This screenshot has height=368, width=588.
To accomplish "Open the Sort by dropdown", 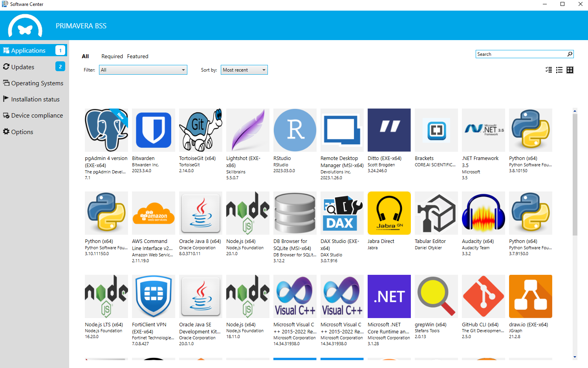I will pos(244,70).
